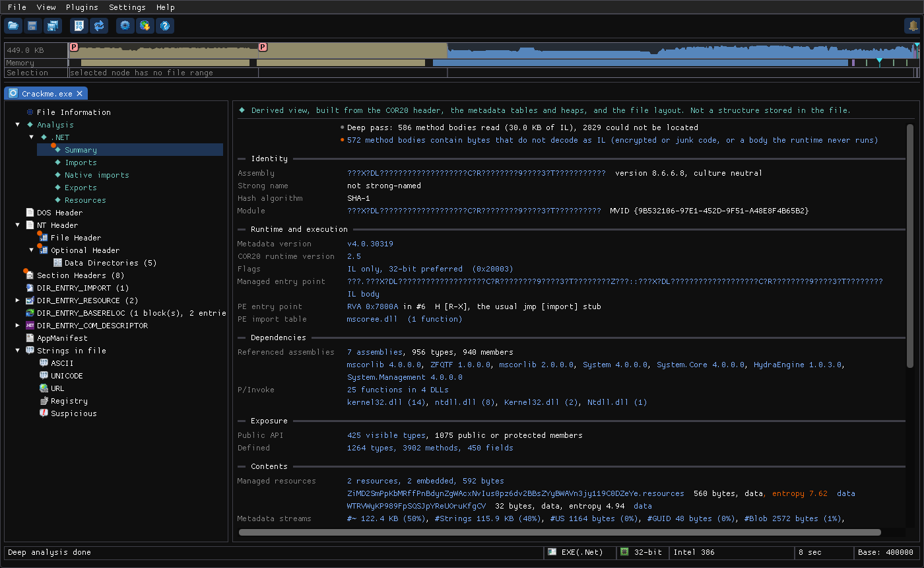Click the '7 assemblies' link

pos(375,352)
